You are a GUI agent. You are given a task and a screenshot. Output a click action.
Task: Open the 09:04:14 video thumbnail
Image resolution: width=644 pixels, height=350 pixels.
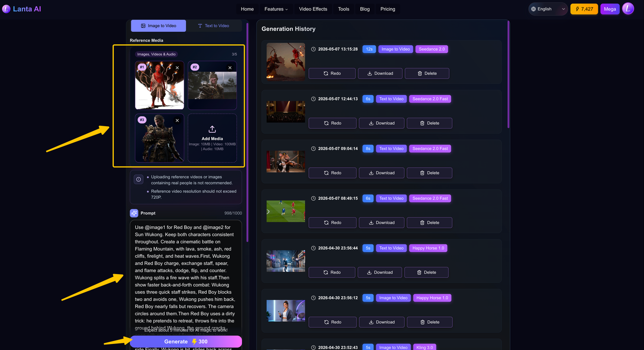click(x=286, y=161)
